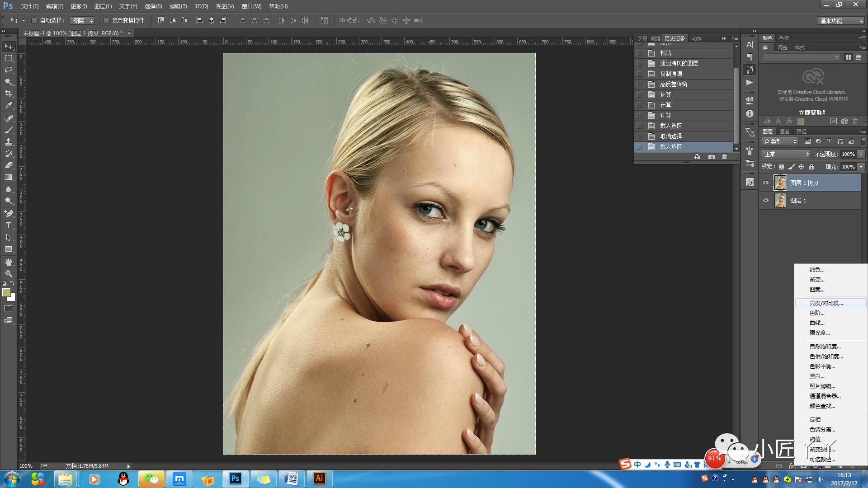
Task: Toggle Quick Mask mode
Action: click(9, 309)
